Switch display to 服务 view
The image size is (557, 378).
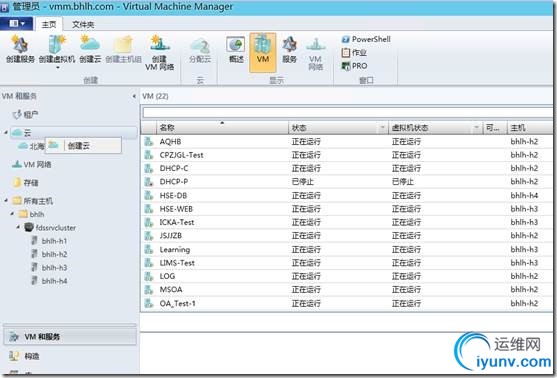pos(290,50)
